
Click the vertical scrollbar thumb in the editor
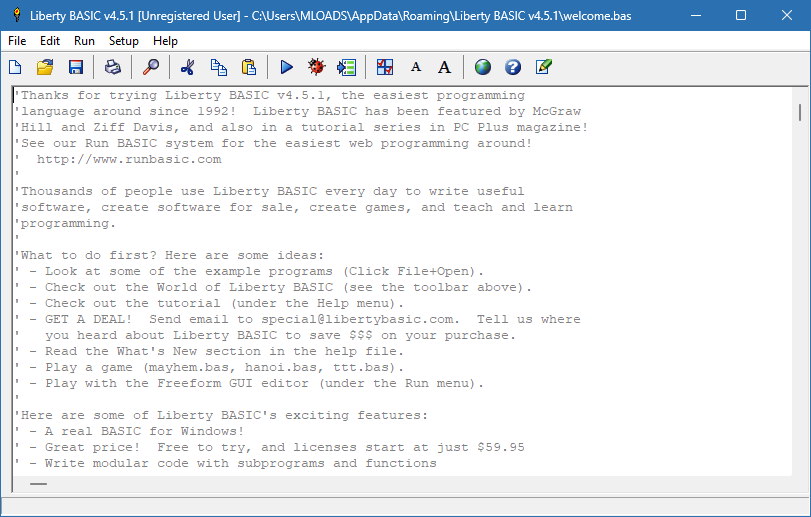tap(800, 113)
